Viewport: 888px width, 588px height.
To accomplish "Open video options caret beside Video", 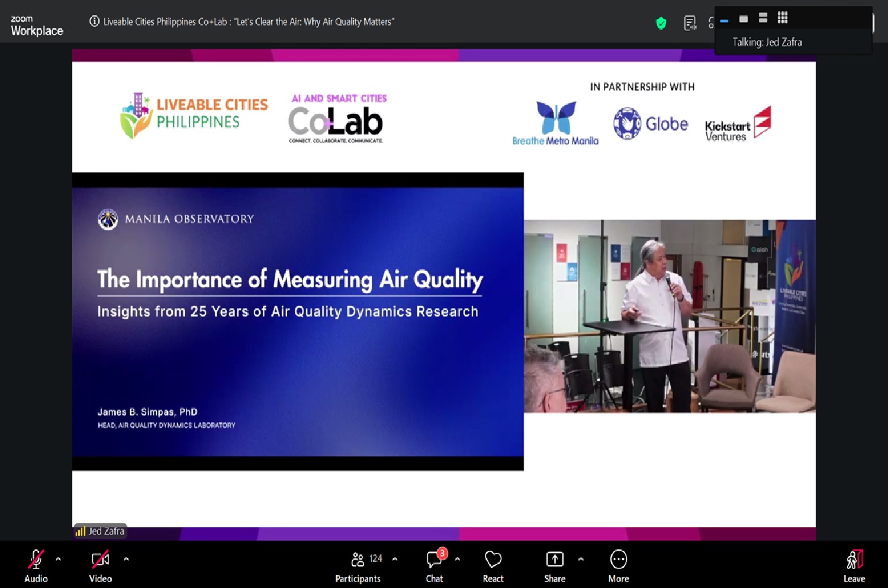I will [126, 558].
